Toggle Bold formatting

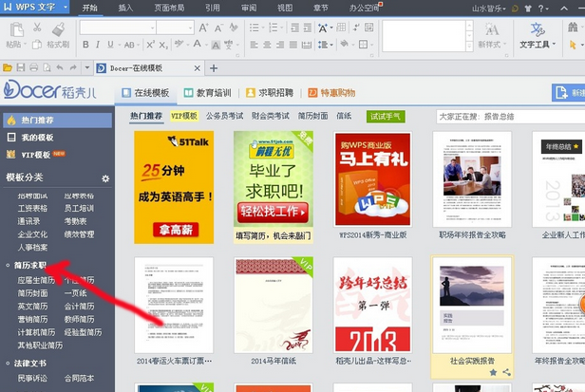85,45
